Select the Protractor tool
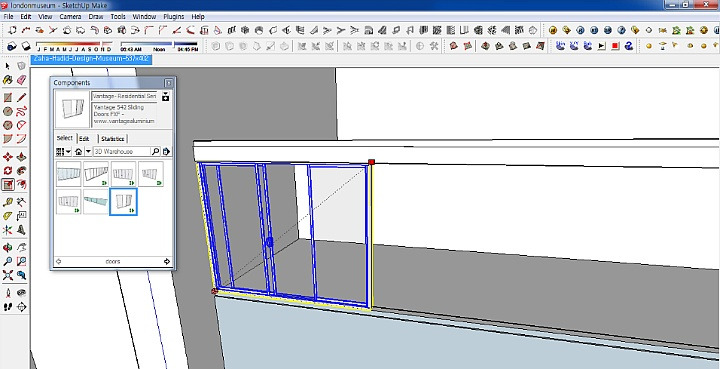The image size is (720, 369). tap(7, 216)
